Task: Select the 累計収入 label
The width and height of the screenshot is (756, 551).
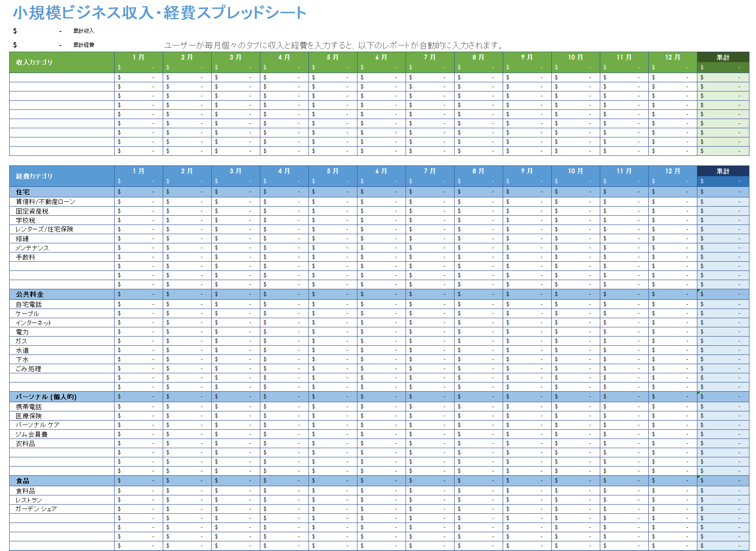Action: click(x=84, y=31)
